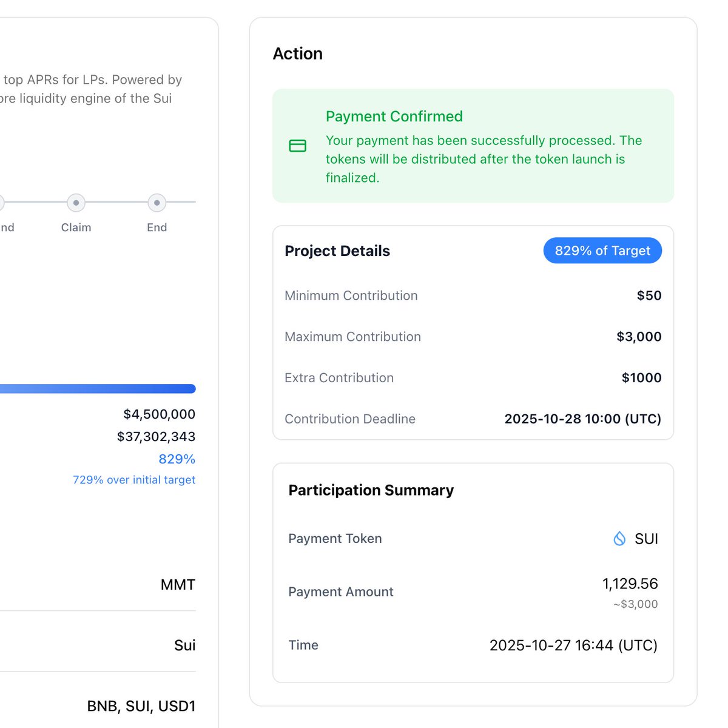The height and width of the screenshot is (728, 728).
Task: Click the BNB, SUI, USD1 tokens text
Action: [x=141, y=706]
